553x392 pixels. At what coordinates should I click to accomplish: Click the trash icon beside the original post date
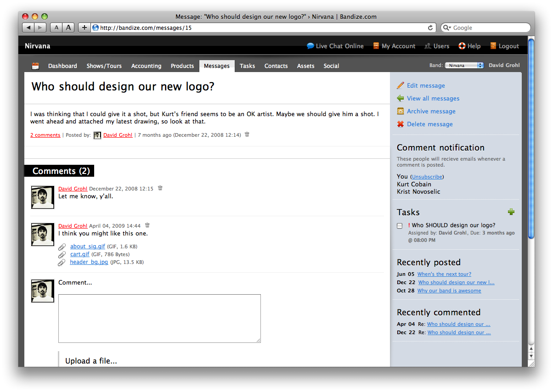247,134
